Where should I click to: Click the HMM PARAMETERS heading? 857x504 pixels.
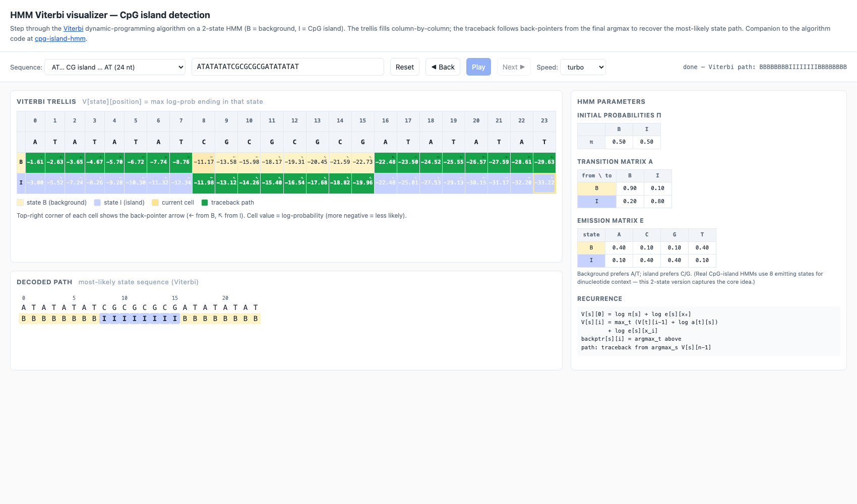coord(611,102)
